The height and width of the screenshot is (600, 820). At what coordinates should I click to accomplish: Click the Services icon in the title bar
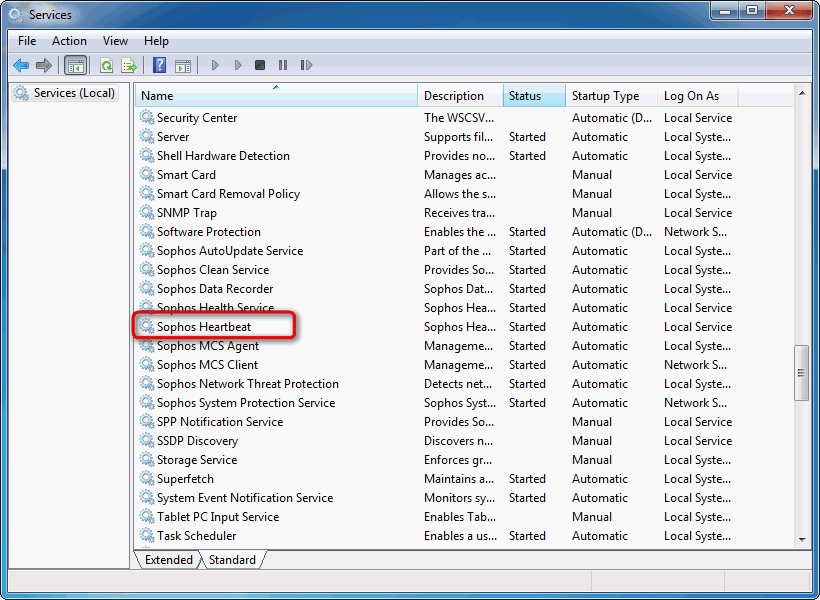tap(16, 15)
